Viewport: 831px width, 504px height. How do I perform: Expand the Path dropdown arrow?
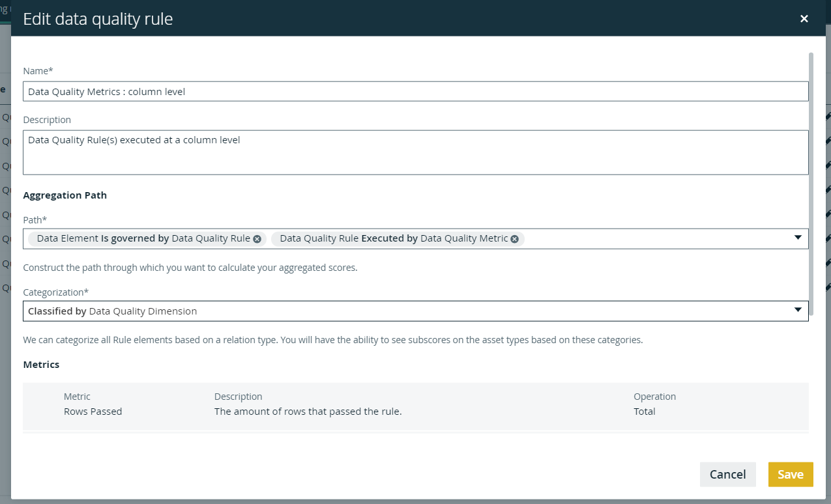coord(798,238)
